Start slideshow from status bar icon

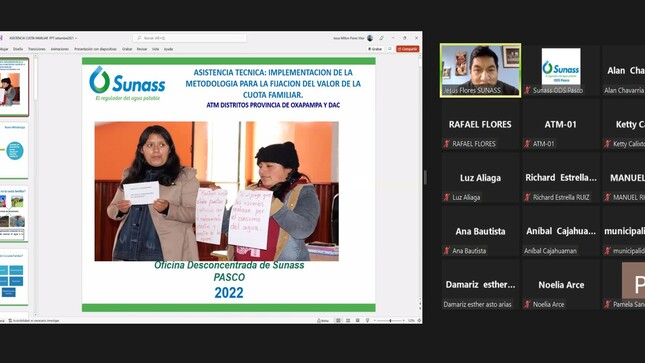[x=367, y=321]
